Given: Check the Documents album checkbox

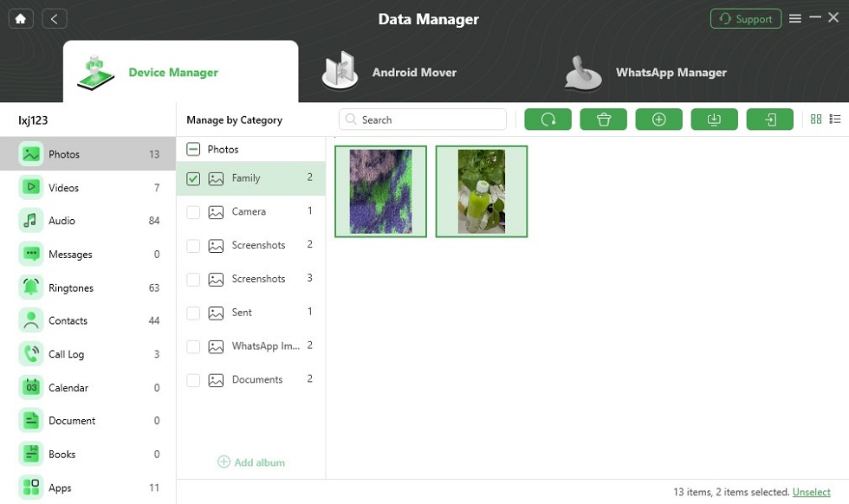Looking at the screenshot, I should [193, 380].
